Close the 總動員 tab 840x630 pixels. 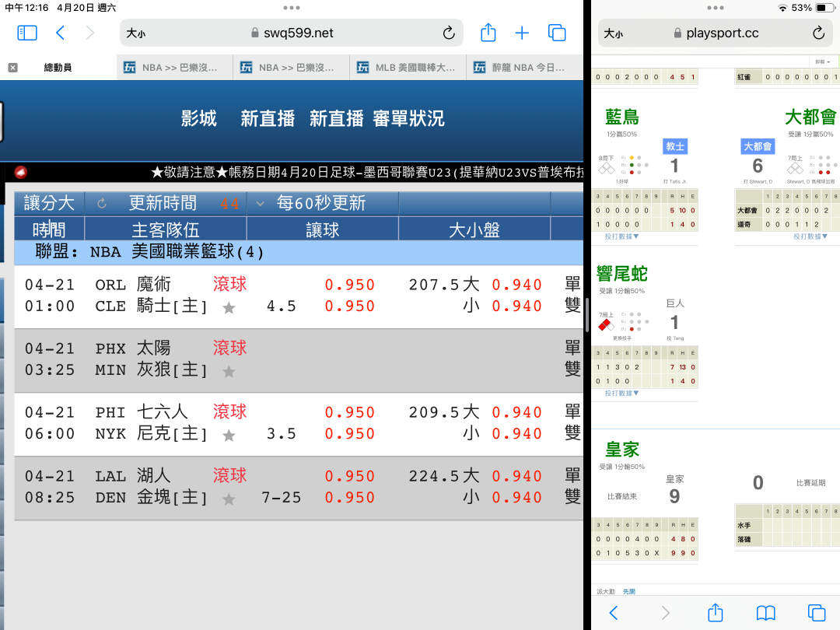[x=13, y=68]
